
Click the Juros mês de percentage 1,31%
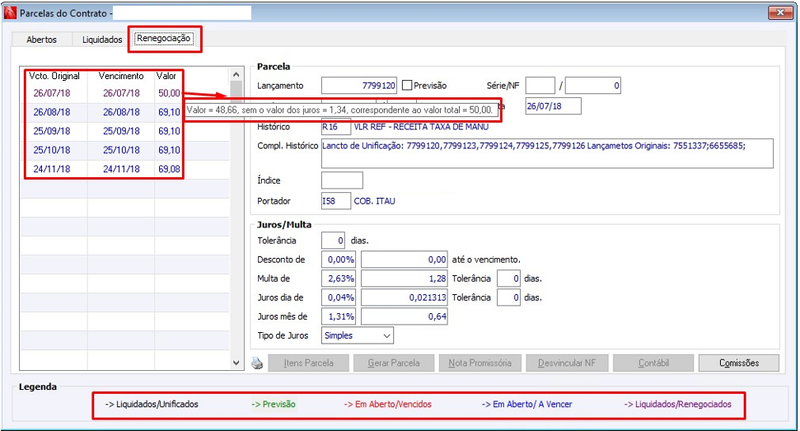click(x=338, y=316)
